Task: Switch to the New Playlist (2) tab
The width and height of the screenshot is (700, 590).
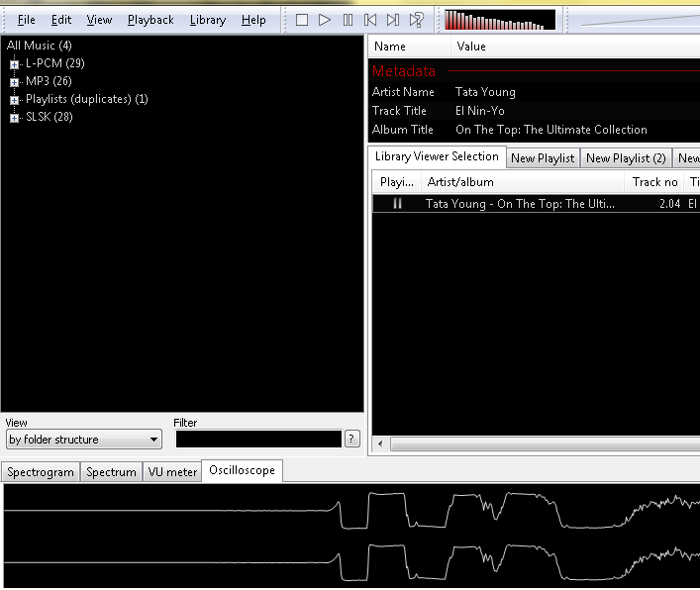Action: (x=626, y=158)
